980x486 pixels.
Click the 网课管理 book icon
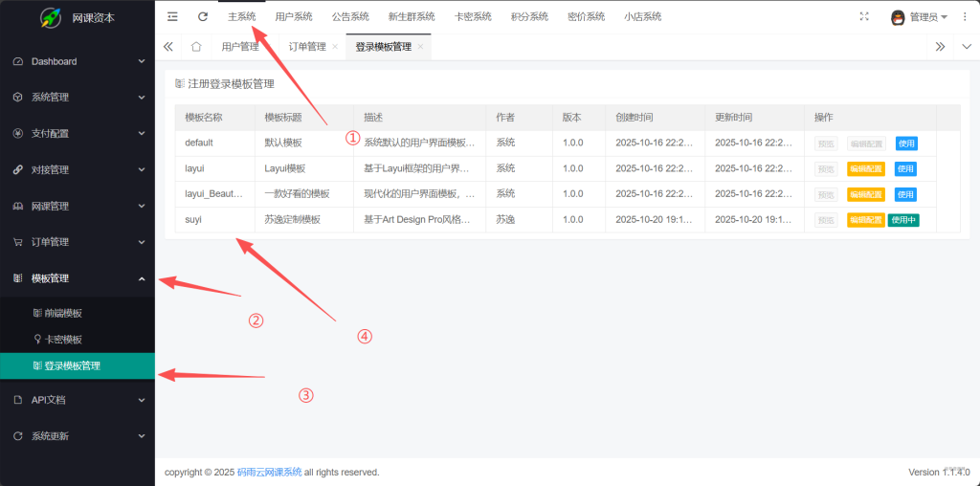click(x=17, y=206)
